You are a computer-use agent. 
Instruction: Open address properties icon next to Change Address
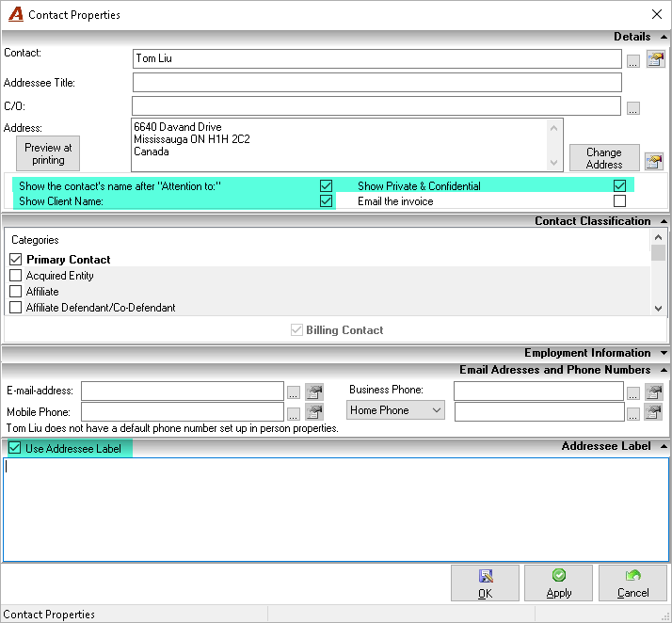click(654, 161)
